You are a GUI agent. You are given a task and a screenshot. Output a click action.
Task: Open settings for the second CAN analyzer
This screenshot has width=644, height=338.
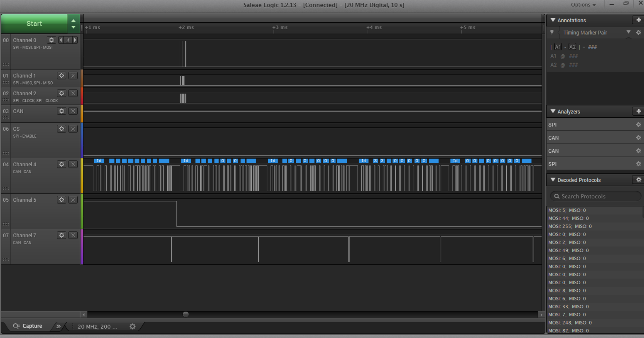638,151
